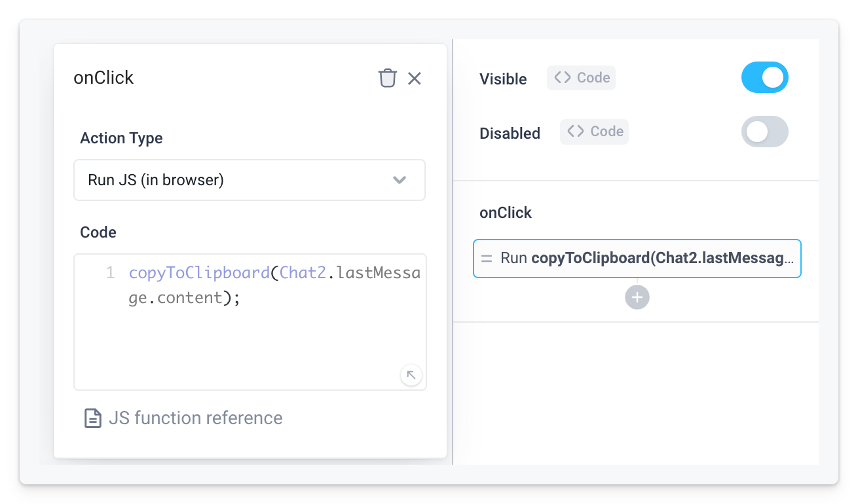Open the Code editor for the Visible property
This screenshot has height=504, width=858.
click(581, 77)
